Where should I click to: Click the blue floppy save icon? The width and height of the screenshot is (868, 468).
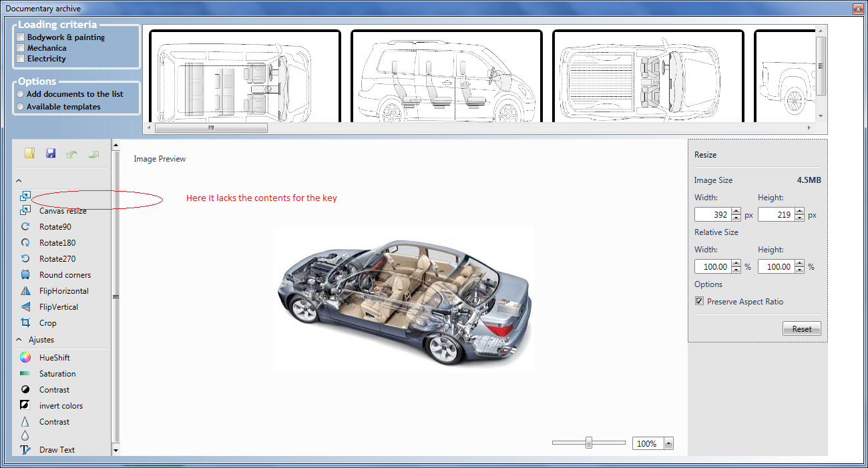51,154
